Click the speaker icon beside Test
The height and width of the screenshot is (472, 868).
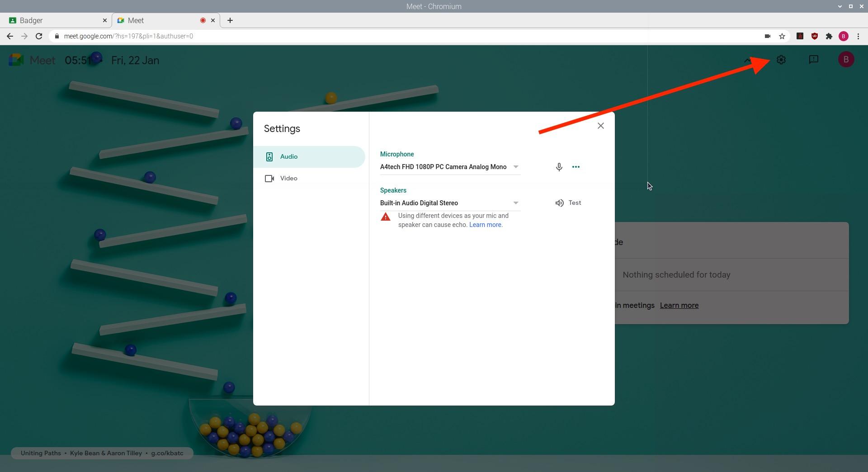(560, 203)
